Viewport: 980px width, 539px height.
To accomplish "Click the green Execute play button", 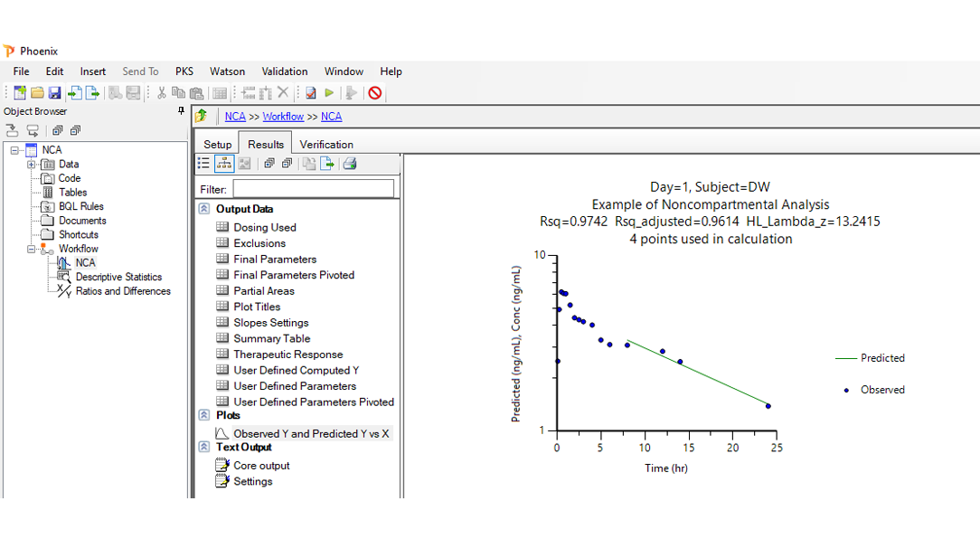I will 329,93.
